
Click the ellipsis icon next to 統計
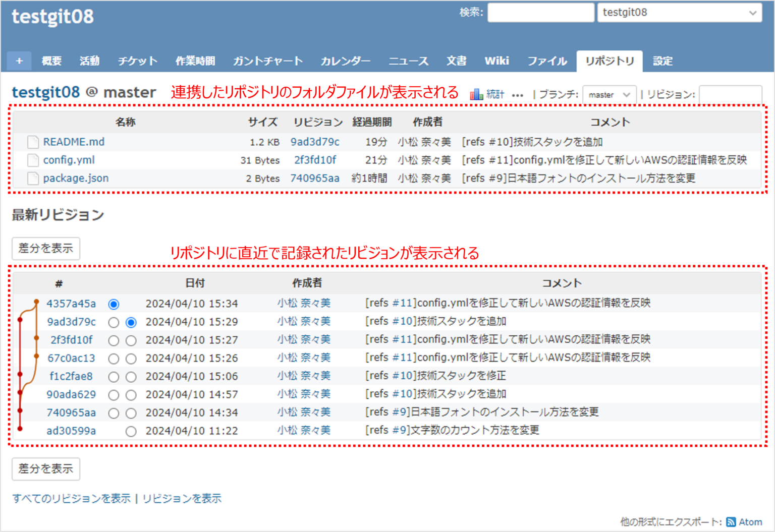click(518, 94)
